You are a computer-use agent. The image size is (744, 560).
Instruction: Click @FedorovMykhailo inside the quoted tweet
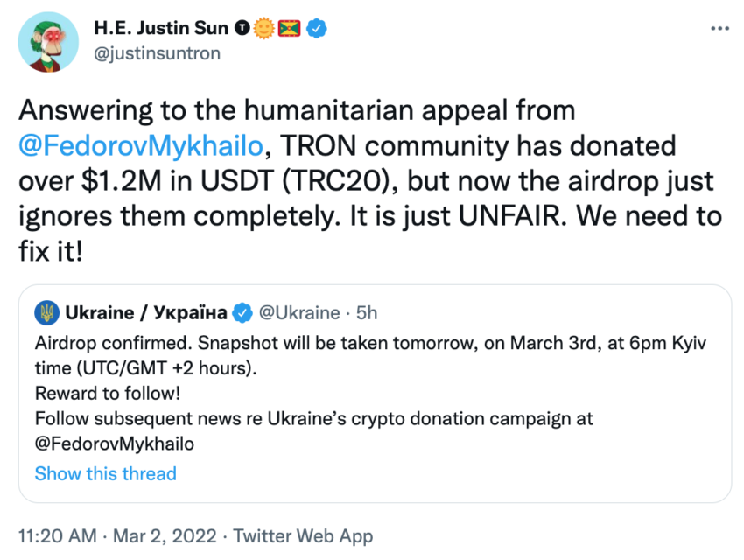pos(115,444)
